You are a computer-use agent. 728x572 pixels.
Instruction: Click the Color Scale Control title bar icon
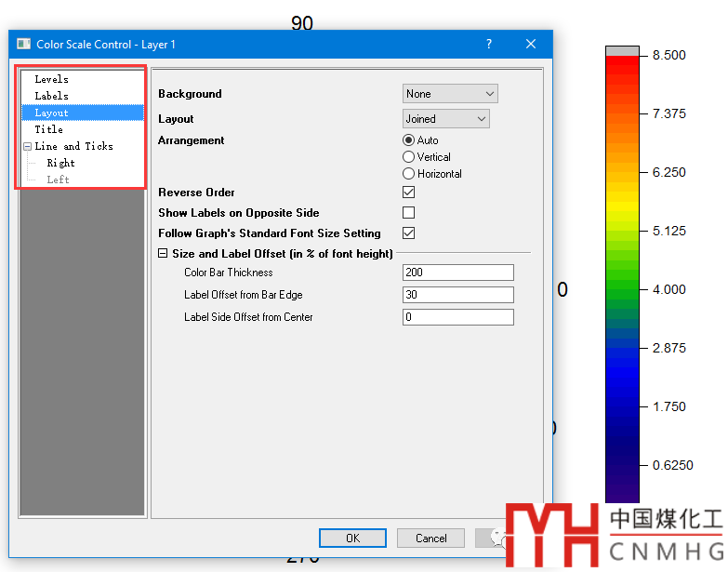(x=23, y=44)
